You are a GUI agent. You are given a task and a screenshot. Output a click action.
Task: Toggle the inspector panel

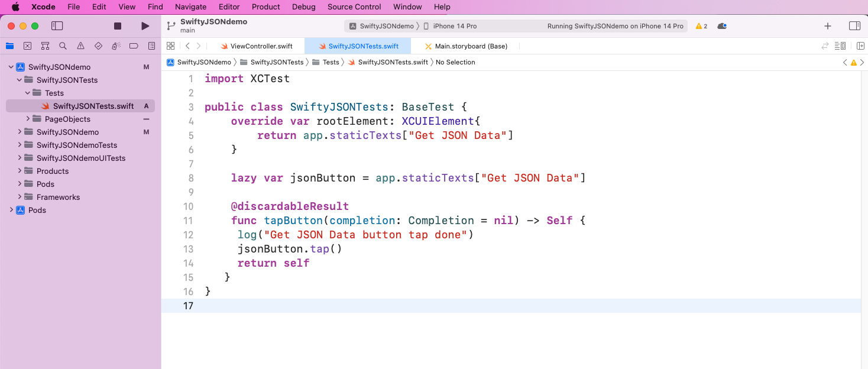click(854, 26)
